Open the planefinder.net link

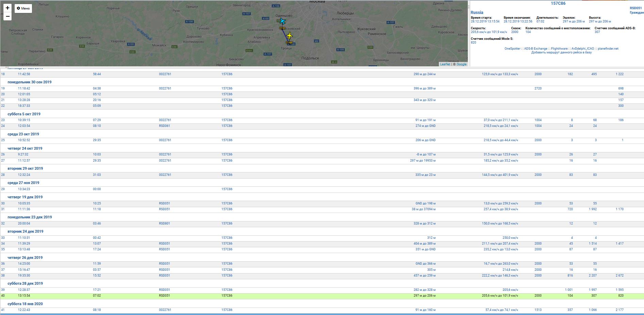coord(608,49)
